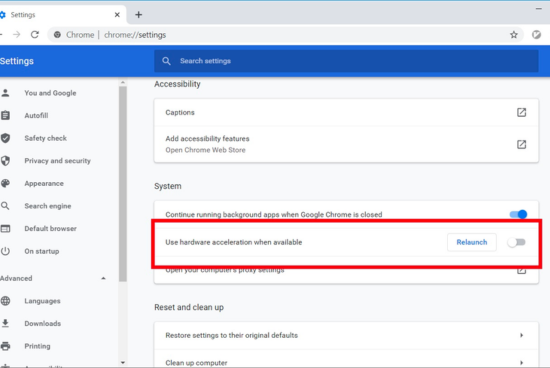Click the Safety check shield icon

[x=5, y=138]
